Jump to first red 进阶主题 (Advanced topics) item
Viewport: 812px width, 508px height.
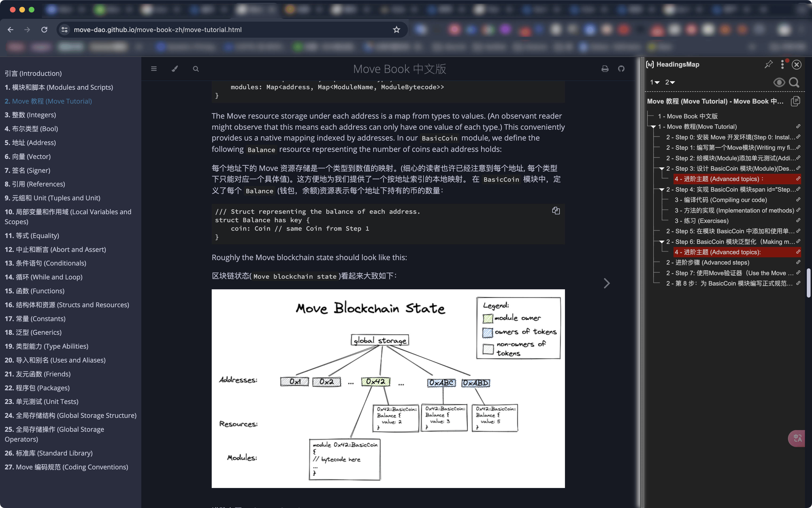719,179
